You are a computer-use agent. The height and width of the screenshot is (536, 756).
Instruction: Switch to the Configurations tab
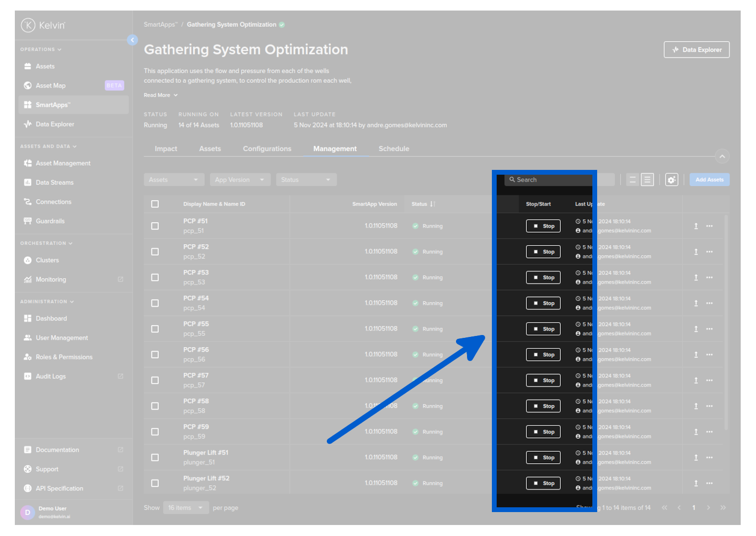(x=267, y=149)
